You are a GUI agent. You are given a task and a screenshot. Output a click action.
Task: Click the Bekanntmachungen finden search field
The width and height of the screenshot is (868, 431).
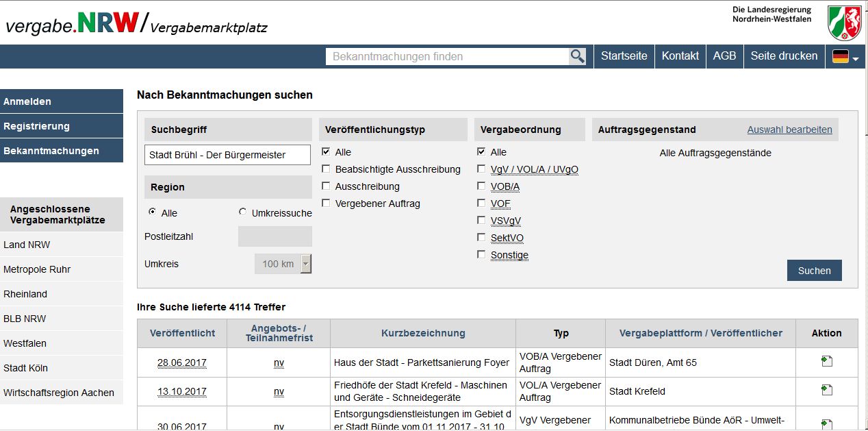tap(448, 56)
